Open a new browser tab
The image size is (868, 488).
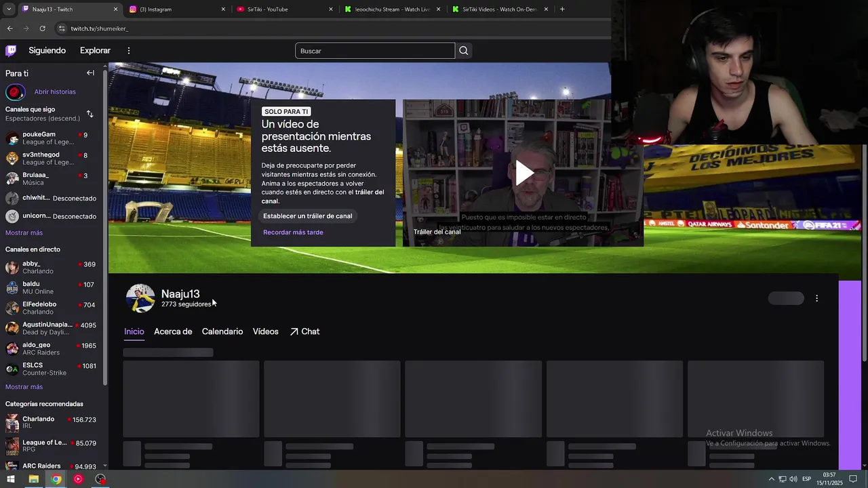(562, 9)
